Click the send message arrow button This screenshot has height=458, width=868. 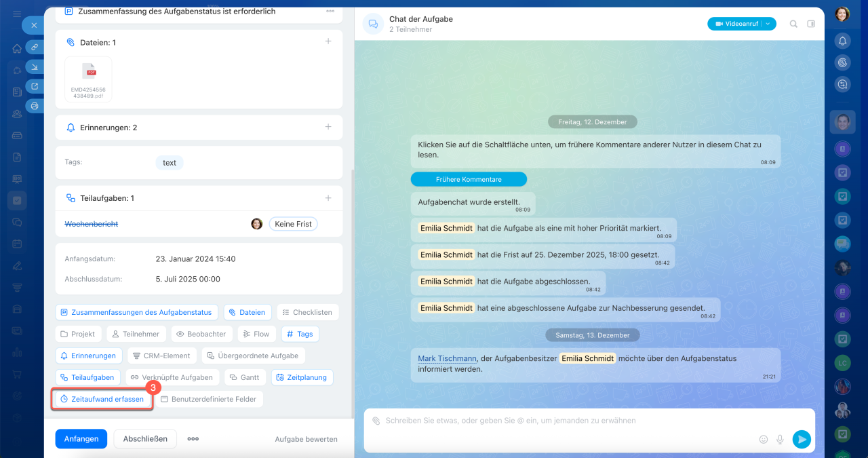pyautogui.click(x=802, y=439)
